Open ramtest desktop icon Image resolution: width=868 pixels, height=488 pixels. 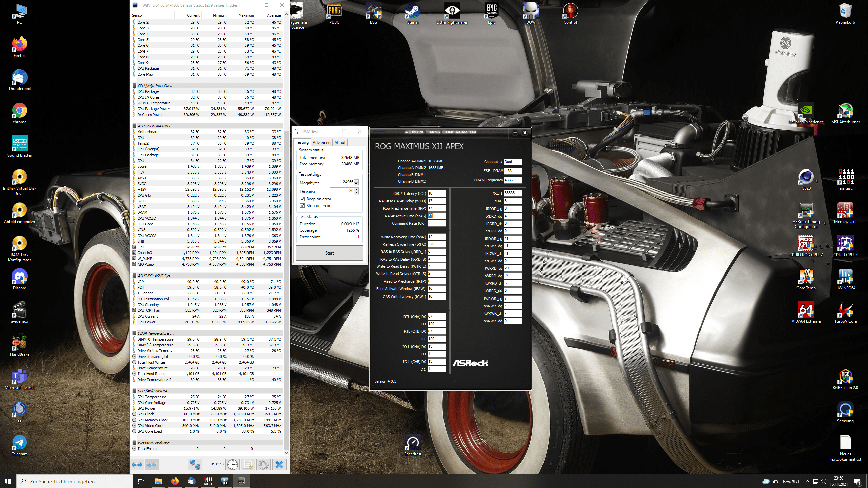pos(845,180)
